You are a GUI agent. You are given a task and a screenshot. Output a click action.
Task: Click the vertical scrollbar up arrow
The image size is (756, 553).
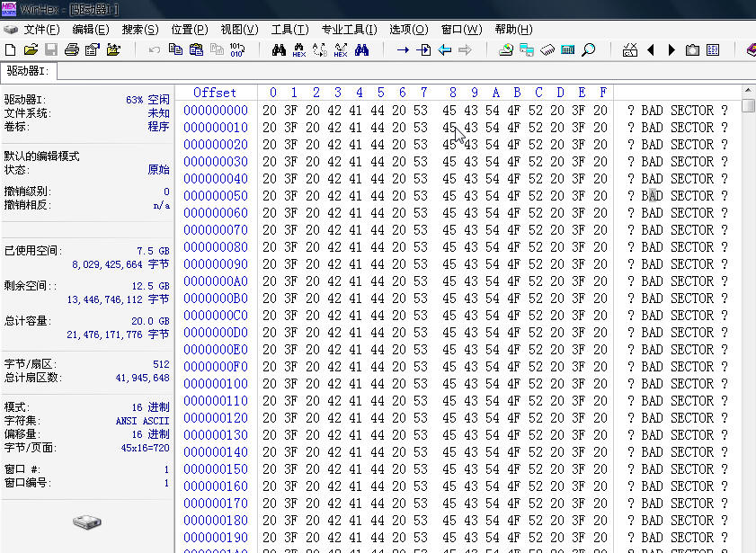tap(749, 92)
